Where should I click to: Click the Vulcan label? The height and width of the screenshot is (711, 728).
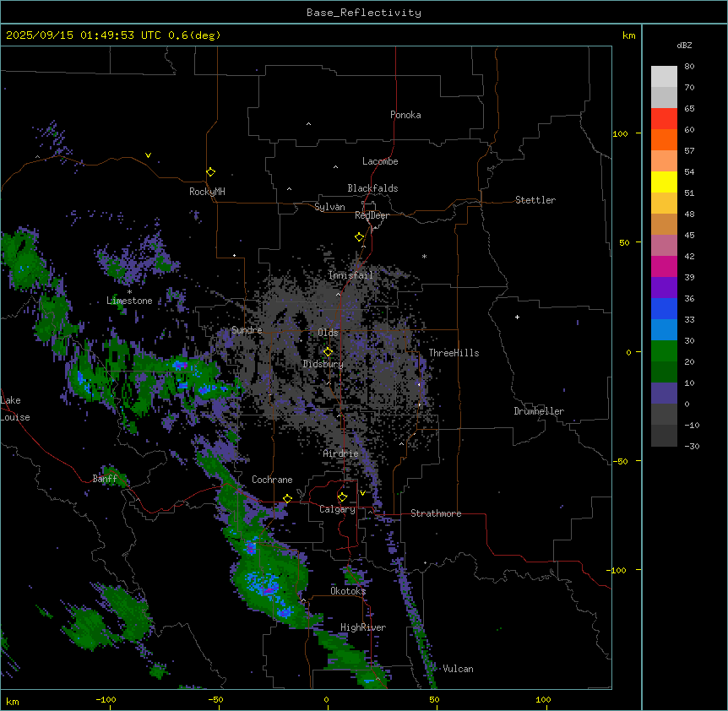[458, 669]
